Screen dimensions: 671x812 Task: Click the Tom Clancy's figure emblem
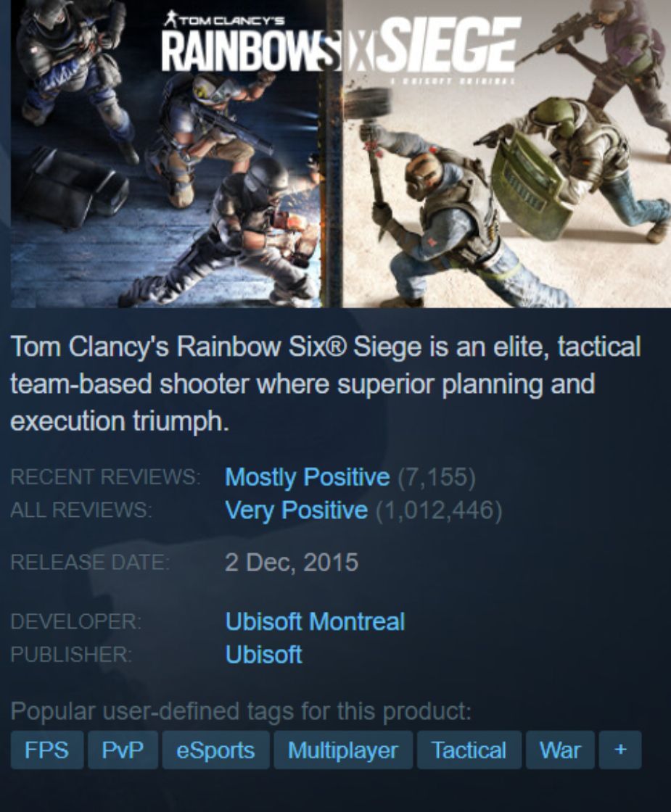170,20
